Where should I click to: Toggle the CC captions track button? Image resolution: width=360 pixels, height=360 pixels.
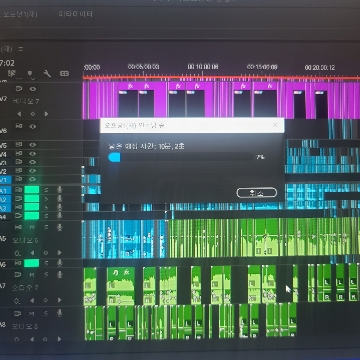(64, 73)
